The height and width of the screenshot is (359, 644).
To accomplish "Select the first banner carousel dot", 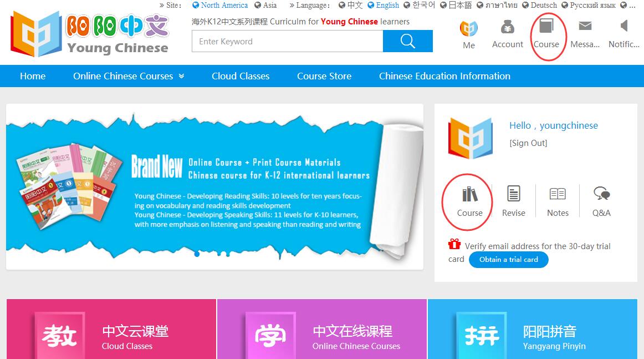I will (x=197, y=254).
